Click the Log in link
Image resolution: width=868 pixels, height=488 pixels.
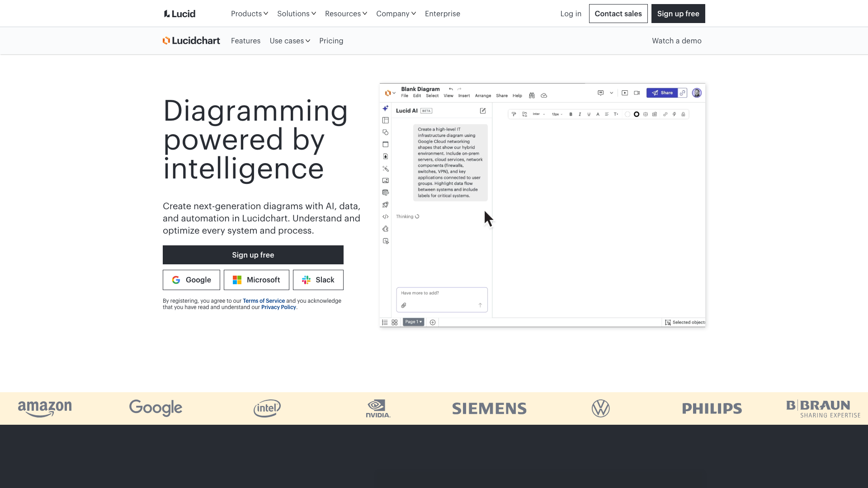571,14
